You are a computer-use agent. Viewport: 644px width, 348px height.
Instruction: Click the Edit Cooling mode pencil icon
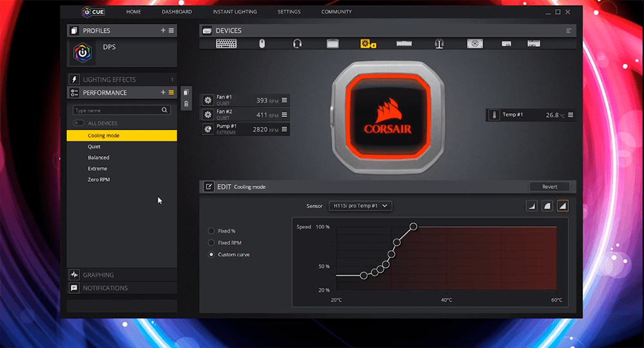tap(209, 187)
